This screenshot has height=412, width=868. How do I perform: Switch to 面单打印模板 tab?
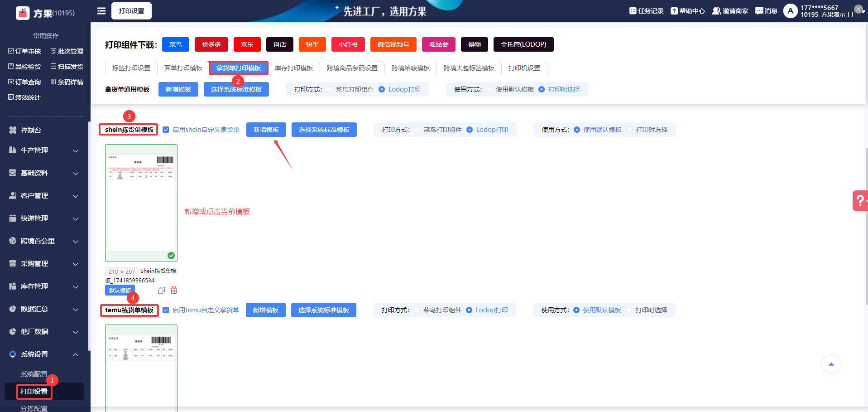[183, 68]
